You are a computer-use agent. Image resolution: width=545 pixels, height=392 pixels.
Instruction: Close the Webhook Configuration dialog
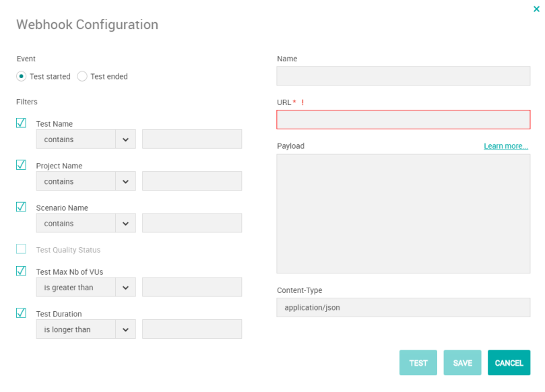tap(537, 9)
